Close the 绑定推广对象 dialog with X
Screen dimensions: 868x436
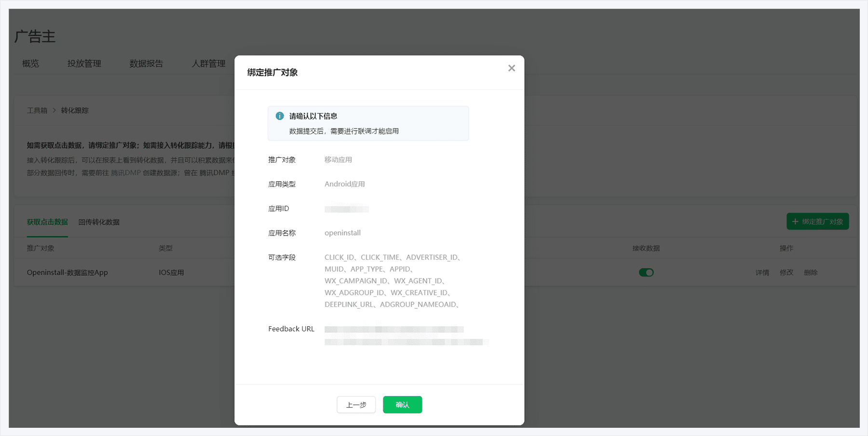[x=512, y=68]
